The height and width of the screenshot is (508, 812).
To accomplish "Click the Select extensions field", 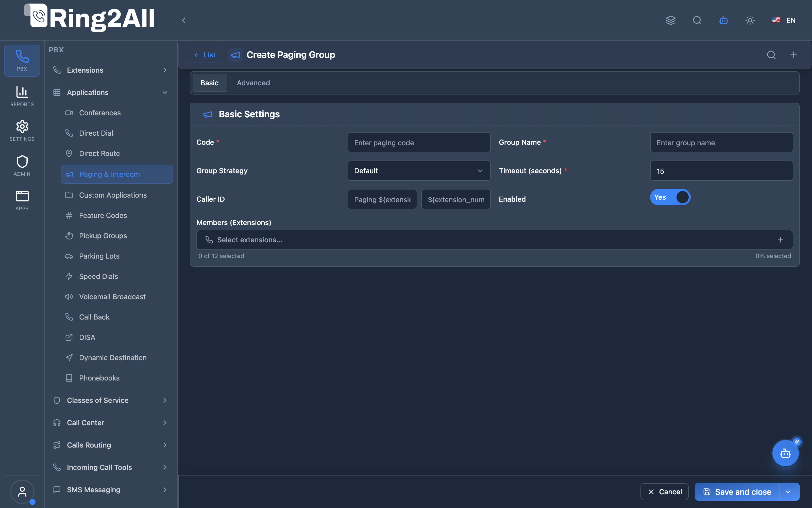I will point(495,240).
